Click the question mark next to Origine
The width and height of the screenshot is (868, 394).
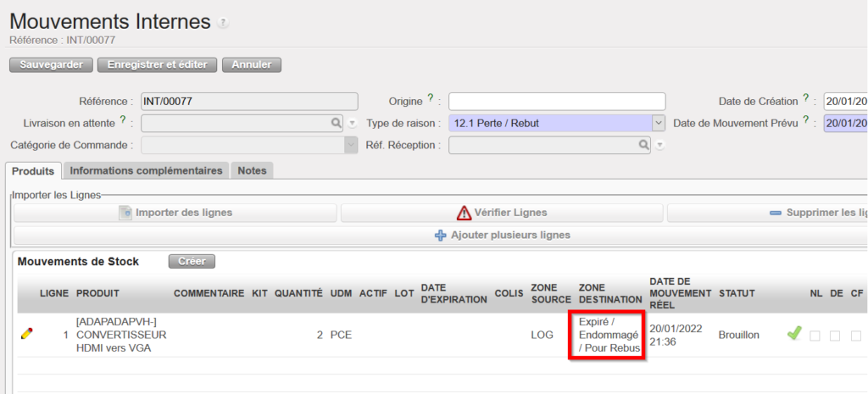(x=431, y=99)
